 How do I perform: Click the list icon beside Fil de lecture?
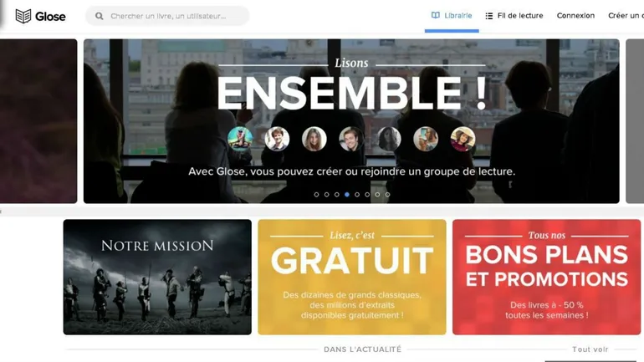click(488, 16)
